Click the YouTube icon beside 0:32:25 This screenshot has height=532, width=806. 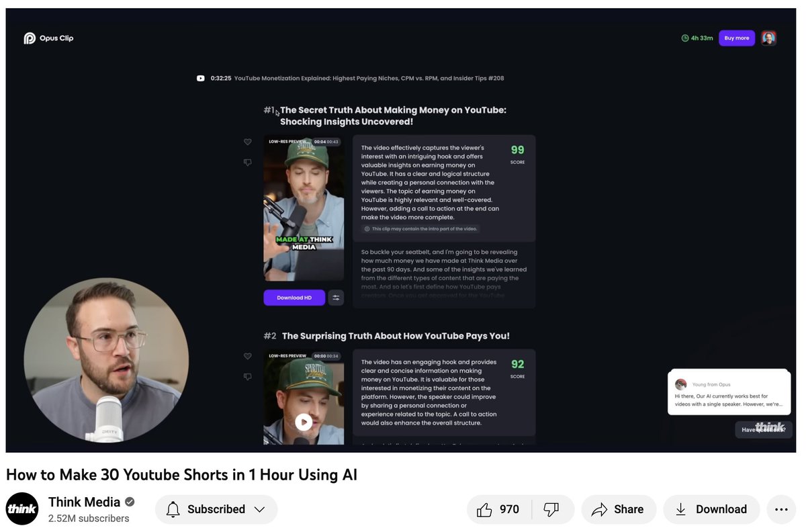tap(200, 79)
